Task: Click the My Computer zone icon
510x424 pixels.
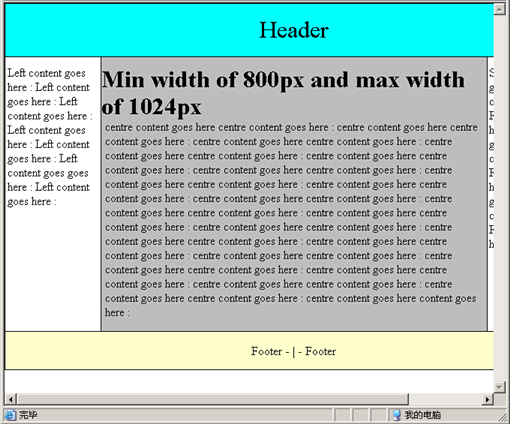Action: tap(397, 415)
